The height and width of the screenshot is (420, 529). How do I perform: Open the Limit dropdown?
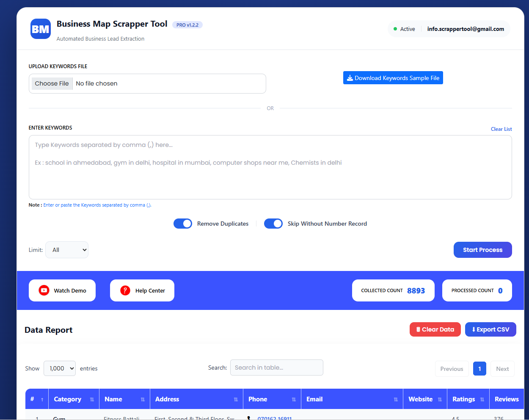point(67,250)
